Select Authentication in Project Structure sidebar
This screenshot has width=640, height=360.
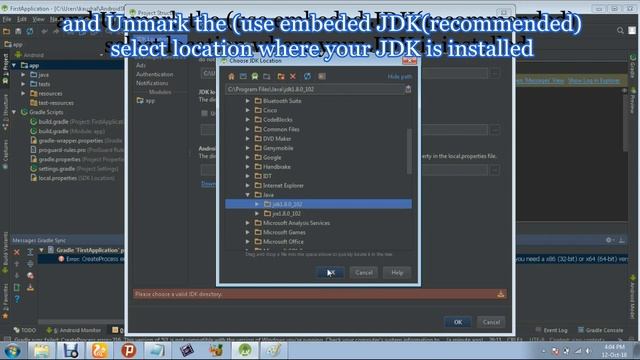pos(154,74)
